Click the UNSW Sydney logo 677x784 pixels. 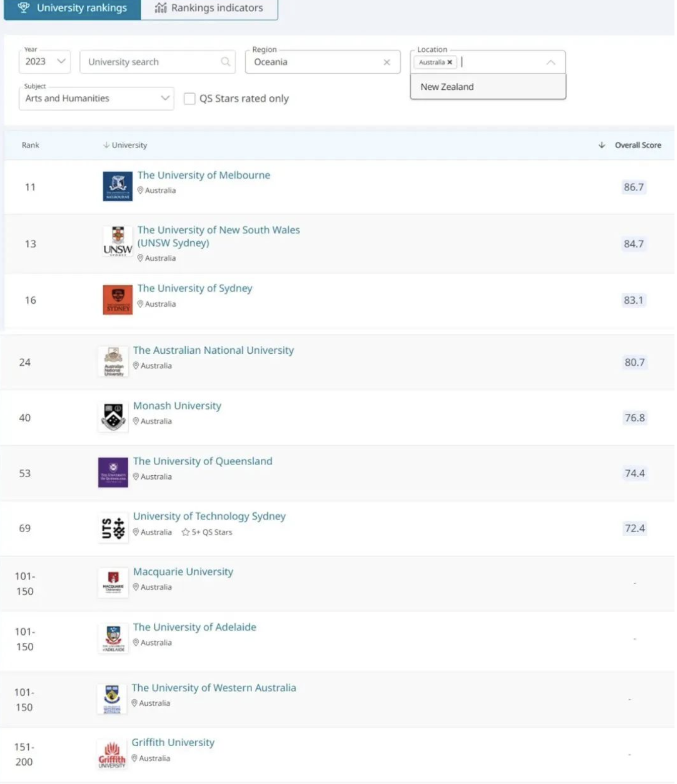(118, 241)
